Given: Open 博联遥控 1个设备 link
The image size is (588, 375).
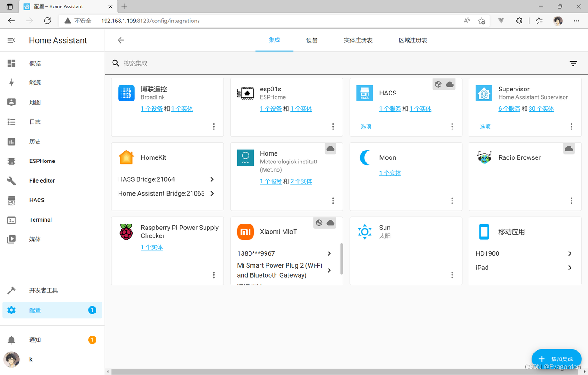Looking at the screenshot, I should (x=152, y=109).
